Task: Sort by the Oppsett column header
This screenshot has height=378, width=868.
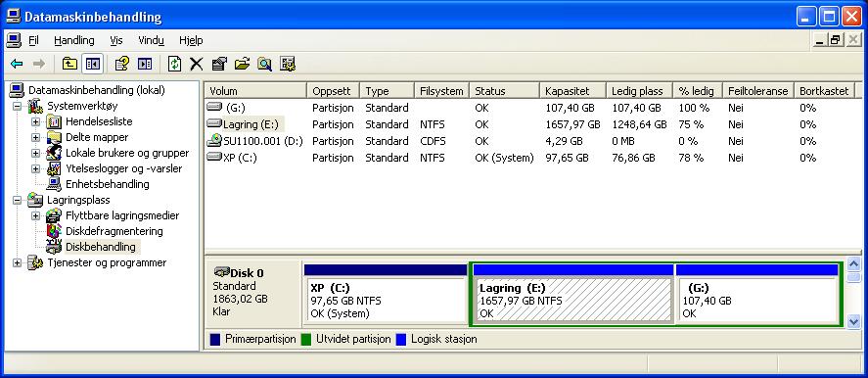Action: 333,91
